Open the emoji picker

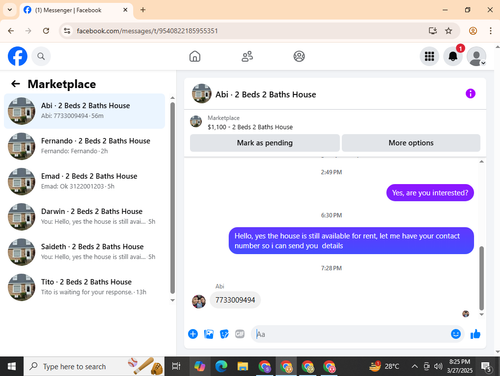click(456, 334)
